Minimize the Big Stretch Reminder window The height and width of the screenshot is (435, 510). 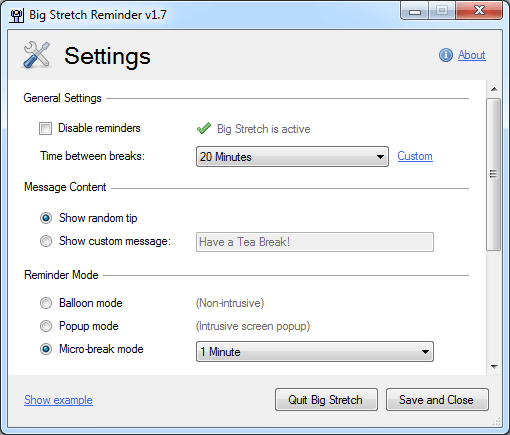[415, 11]
